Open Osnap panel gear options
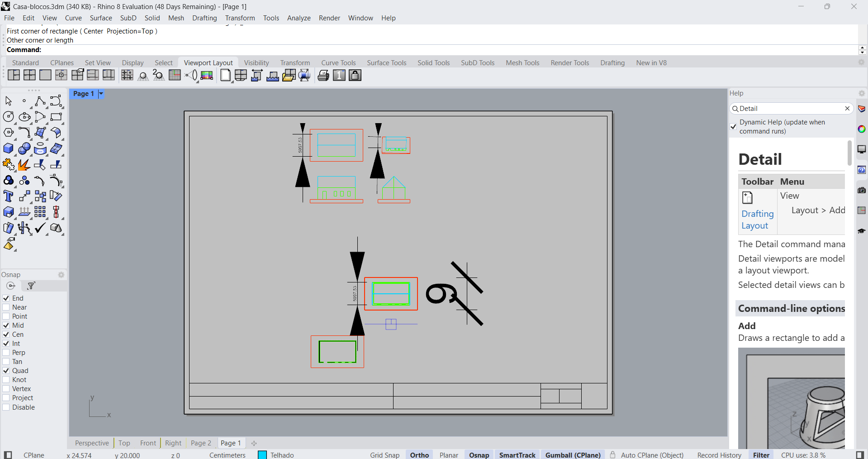This screenshot has width=868, height=459. [x=61, y=275]
